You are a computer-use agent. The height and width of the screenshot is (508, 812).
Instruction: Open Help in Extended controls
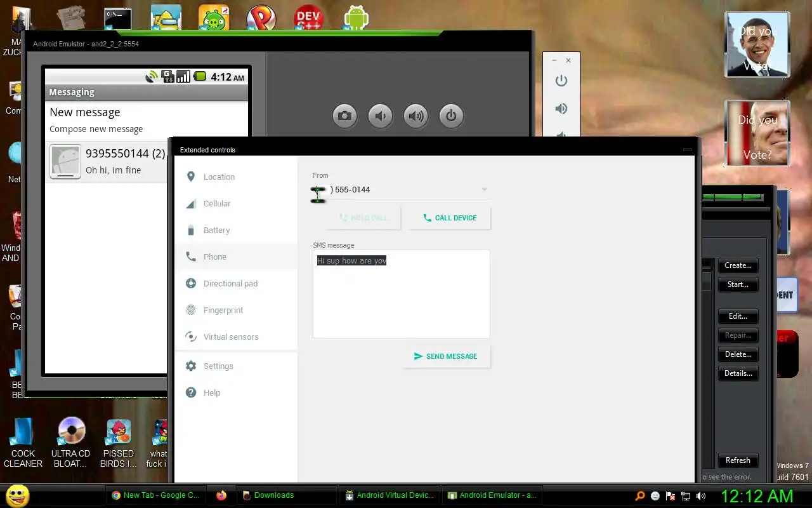236,393
